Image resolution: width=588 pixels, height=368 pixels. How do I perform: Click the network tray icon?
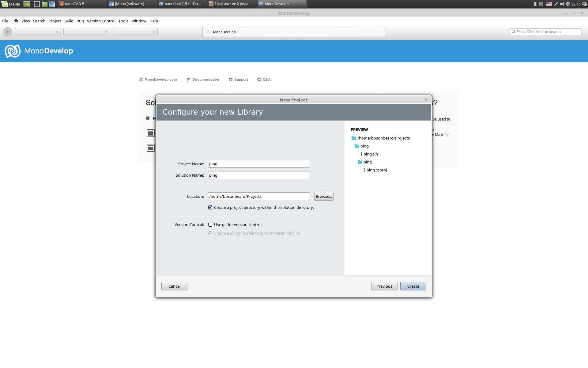click(556, 4)
